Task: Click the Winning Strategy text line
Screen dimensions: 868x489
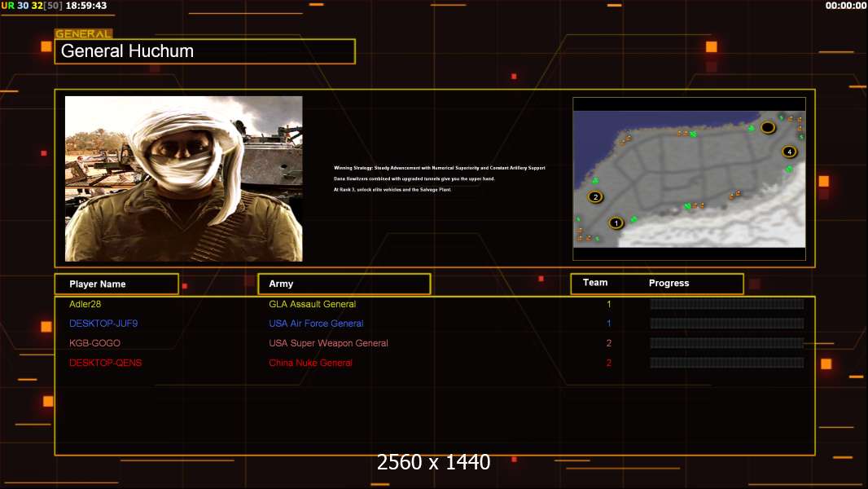Action: (440, 168)
